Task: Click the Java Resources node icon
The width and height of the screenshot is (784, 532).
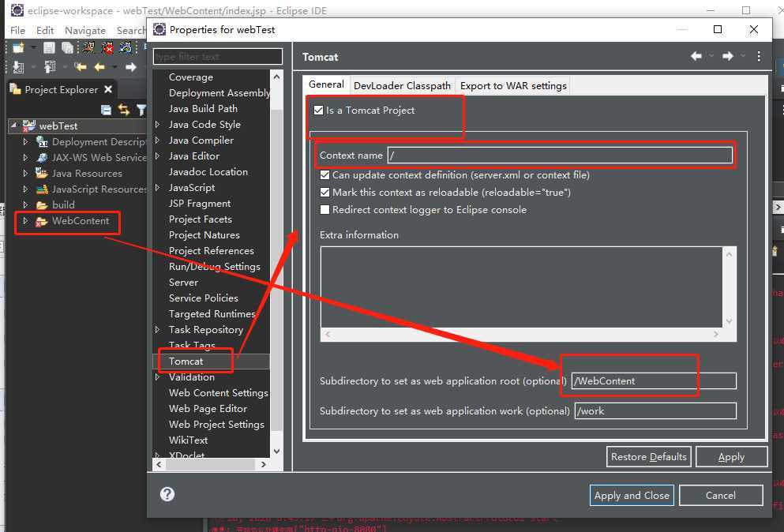Action: click(x=42, y=173)
